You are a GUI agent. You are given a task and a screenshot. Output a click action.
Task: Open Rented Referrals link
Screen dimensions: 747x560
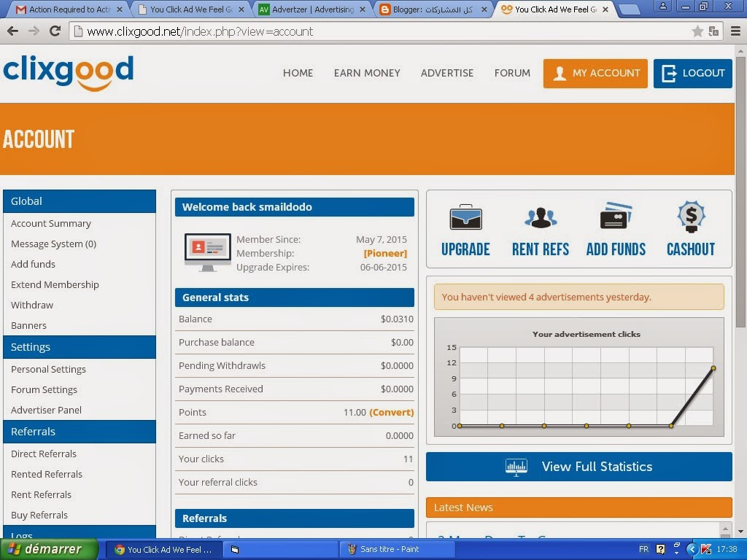tap(47, 474)
